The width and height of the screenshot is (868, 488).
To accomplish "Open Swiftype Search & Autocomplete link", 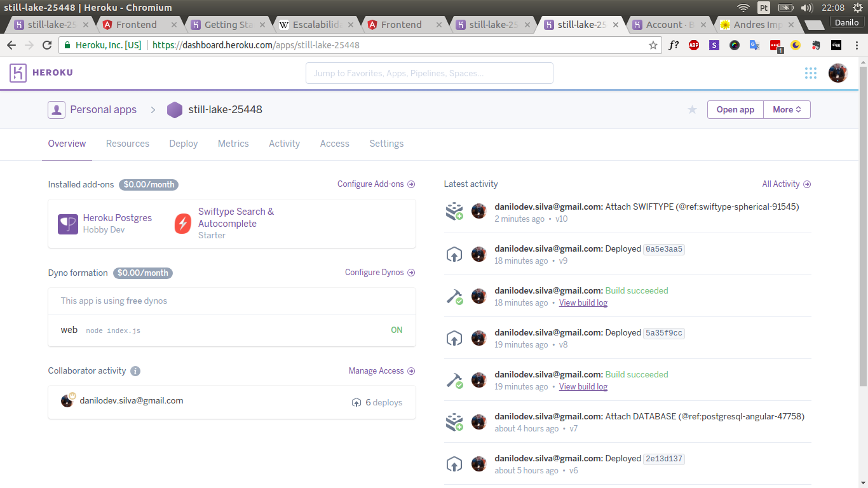I will pyautogui.click(x=236, y=217).
